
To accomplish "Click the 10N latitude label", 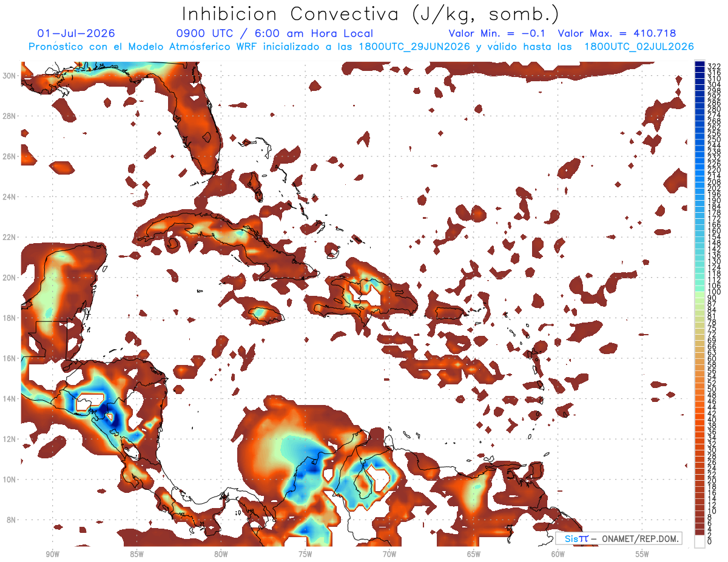I will (9, 479).
